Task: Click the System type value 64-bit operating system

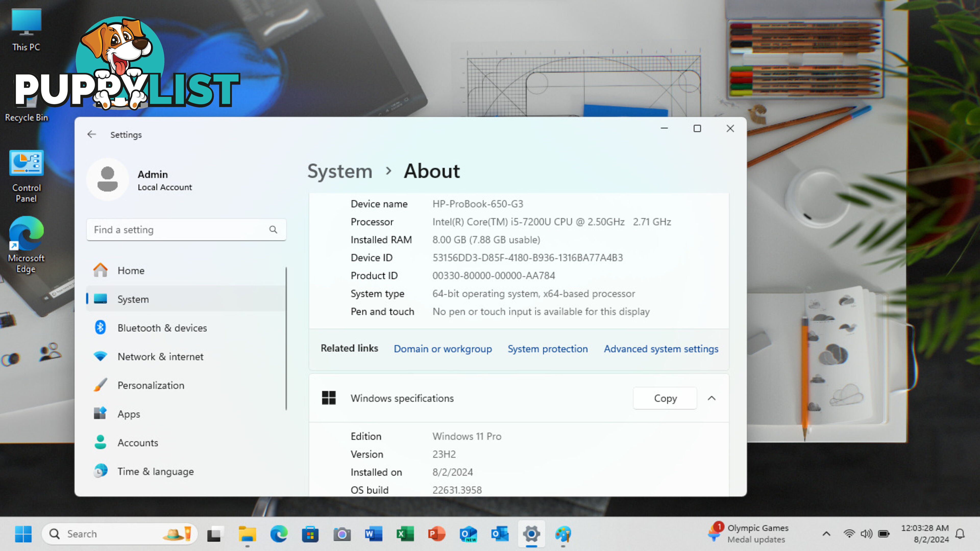Action: (534, 293)
